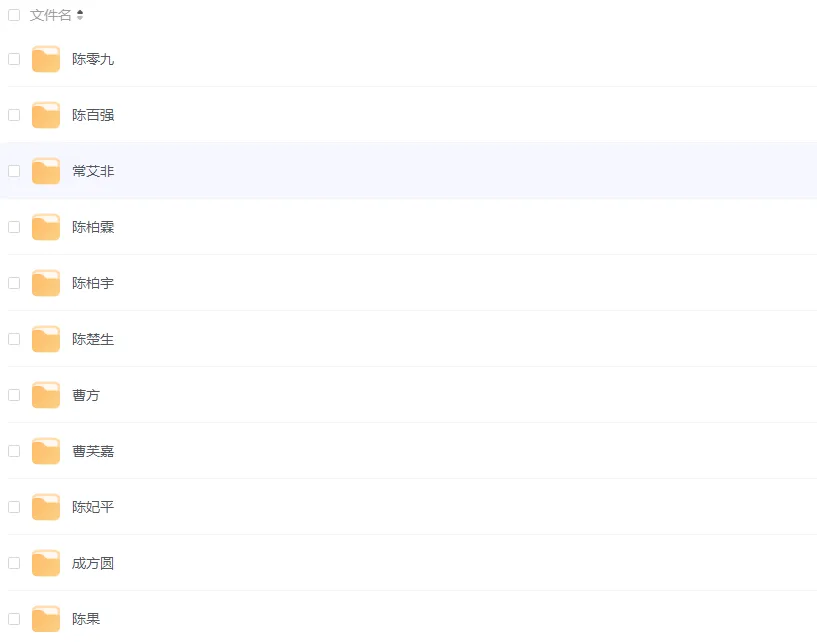Image resolution: width=817 pixels, height=642 pixels.
Task: Click the sort arrows beside 文件名
Action: pos(80,15)
